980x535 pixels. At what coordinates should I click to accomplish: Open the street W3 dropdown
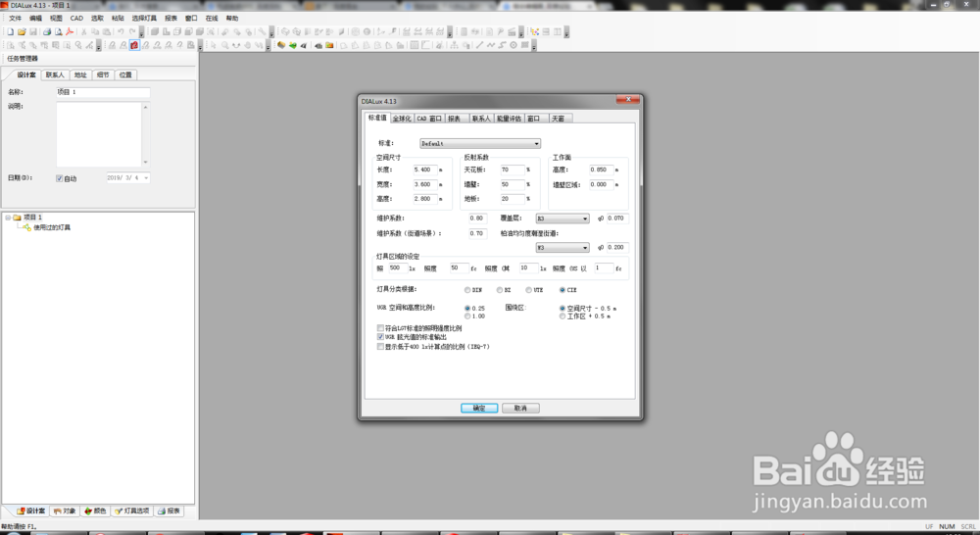click(563, 248)
